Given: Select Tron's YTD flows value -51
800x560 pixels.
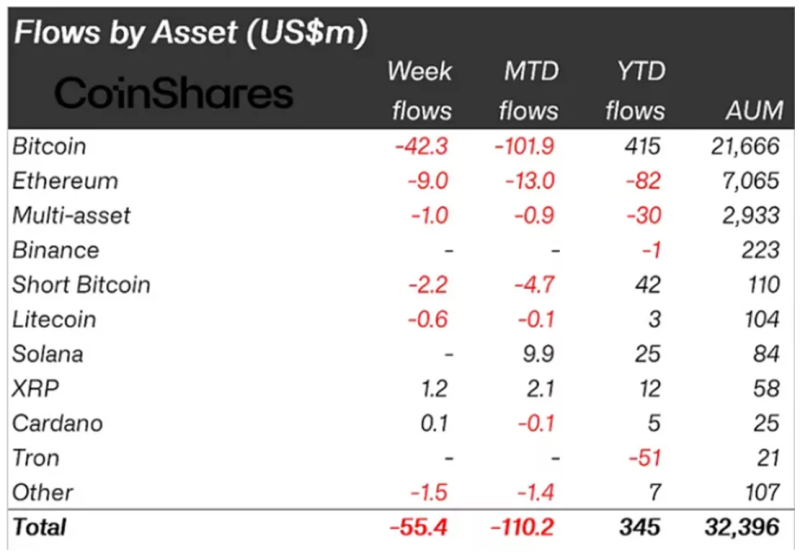Looking at the screenshot, I should (x=643, y=458).
